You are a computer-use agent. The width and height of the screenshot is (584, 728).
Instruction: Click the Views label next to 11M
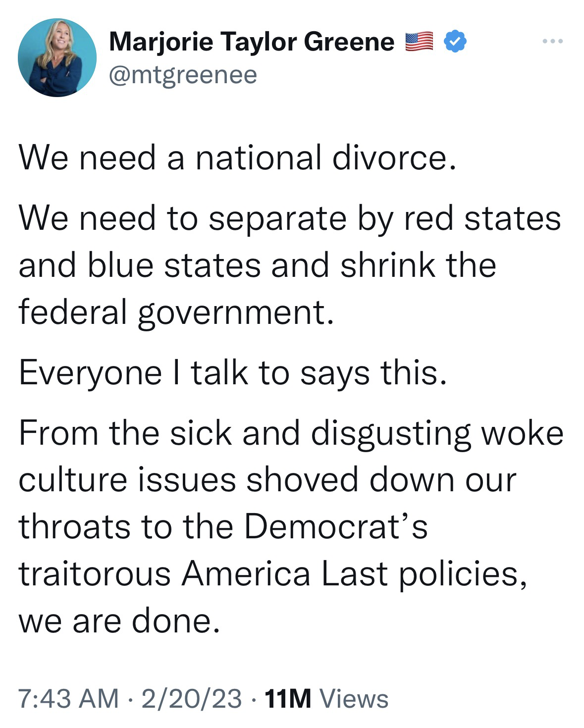(354, 699)
